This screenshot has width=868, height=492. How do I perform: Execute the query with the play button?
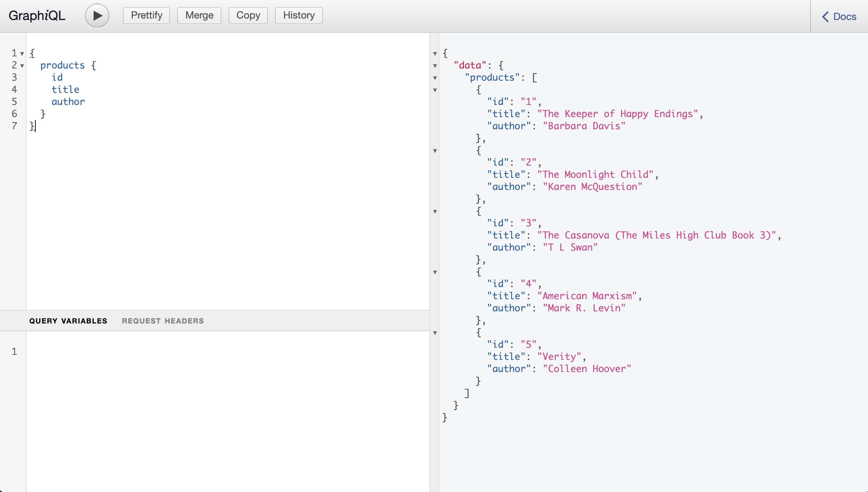96,15
